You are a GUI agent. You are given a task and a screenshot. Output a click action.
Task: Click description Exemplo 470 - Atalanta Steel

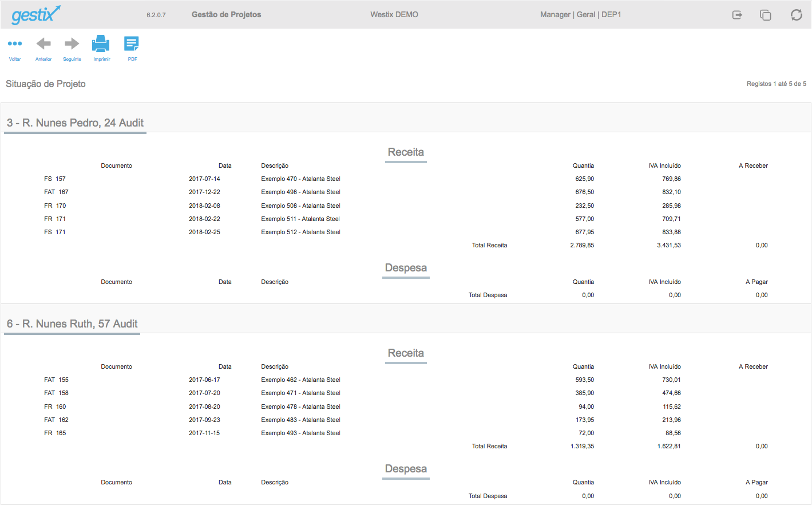(300, 179)
